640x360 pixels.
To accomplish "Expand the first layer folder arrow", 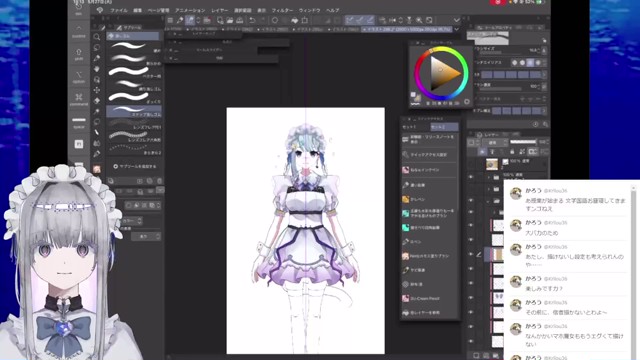I will click(x=489, y=178).
